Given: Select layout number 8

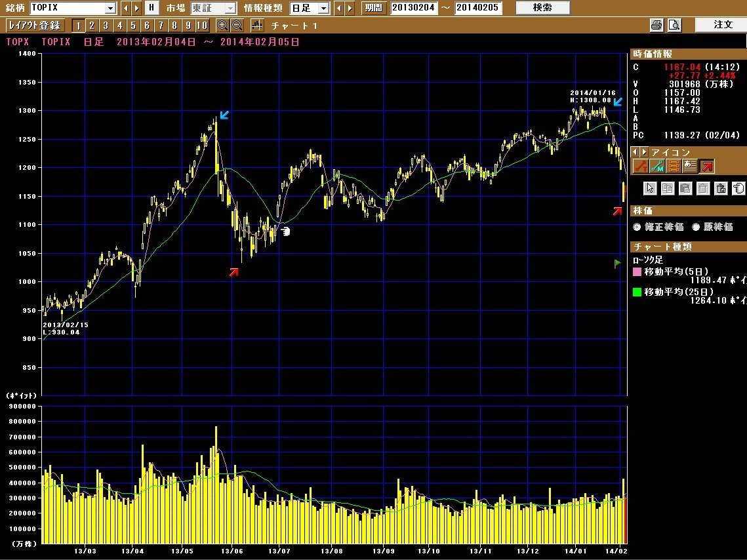Looking at the screenshot, I should coord(174,25).
